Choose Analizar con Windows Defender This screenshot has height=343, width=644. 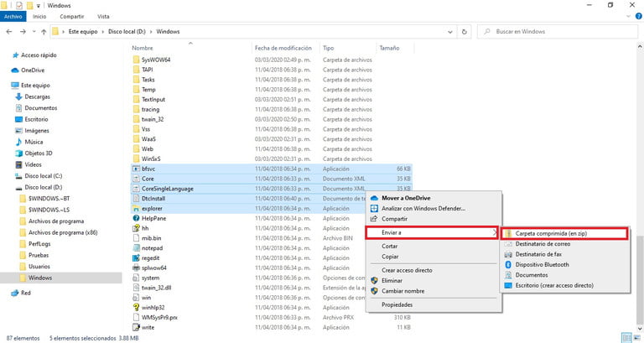[x=434, y=209]
